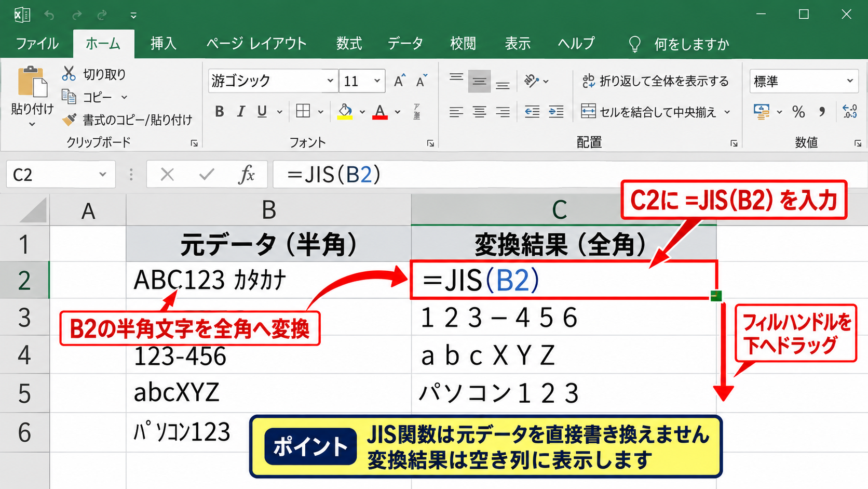
Task: Switch to the 表示 tab
Action: click(x=518, y=44)
